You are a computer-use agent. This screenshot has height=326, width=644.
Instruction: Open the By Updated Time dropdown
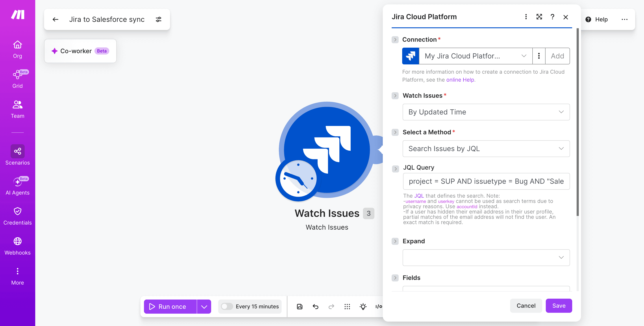click(486, 112)
